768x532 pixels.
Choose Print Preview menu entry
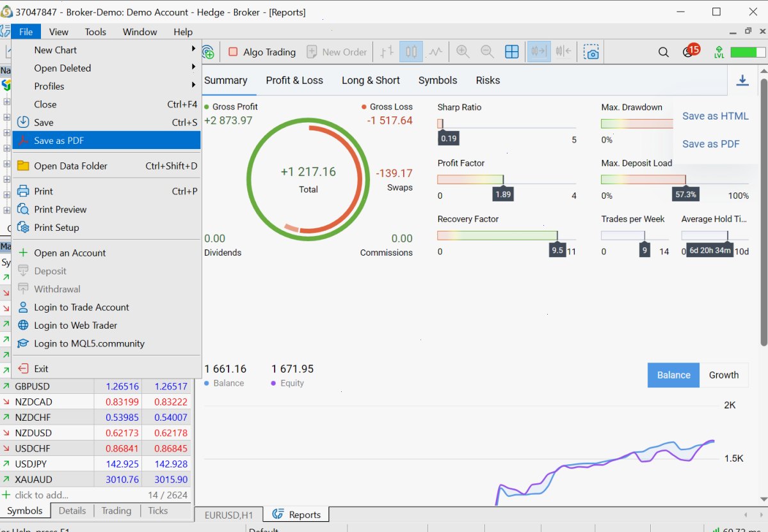[106, 209]
